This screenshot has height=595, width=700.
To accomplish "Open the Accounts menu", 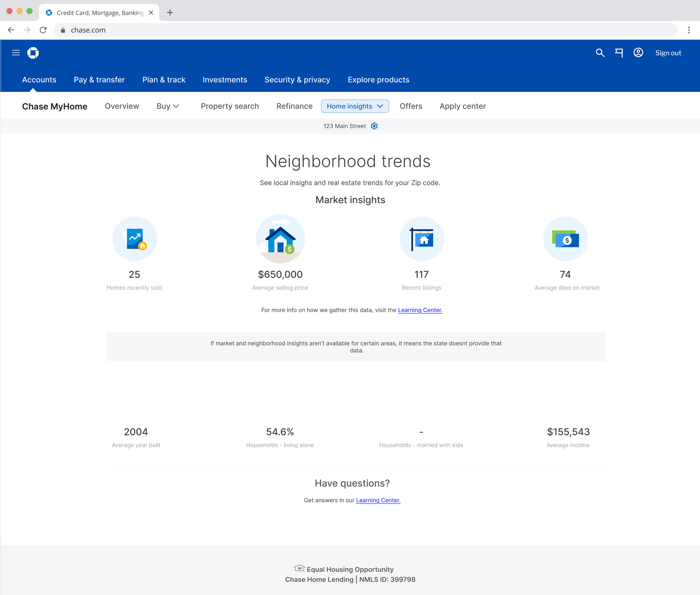I will 39,80.
